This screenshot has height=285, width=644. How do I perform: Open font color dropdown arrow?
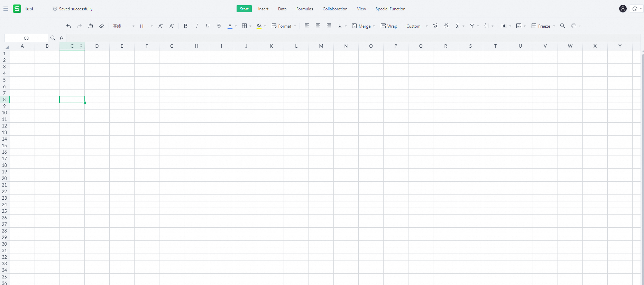[236, 26]
